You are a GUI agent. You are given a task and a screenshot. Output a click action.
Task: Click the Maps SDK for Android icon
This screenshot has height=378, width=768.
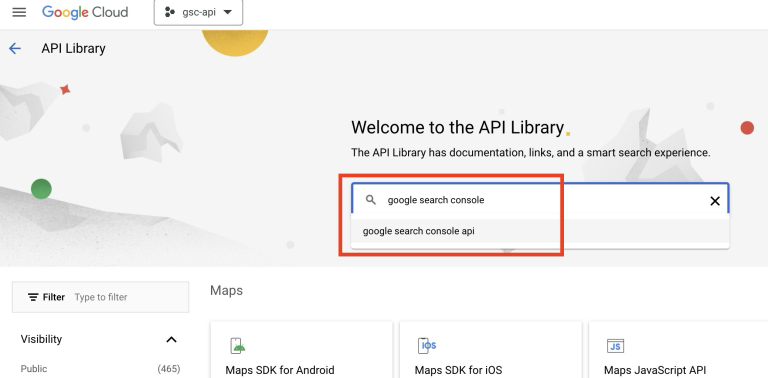238,346
